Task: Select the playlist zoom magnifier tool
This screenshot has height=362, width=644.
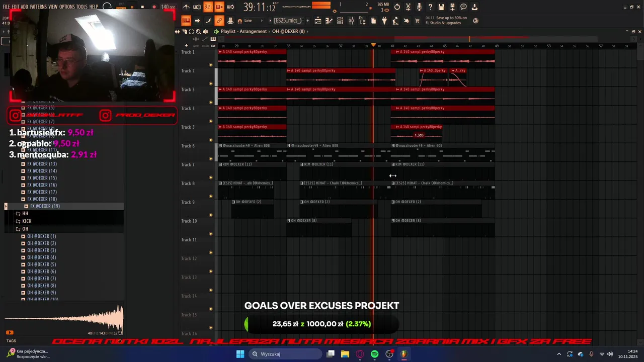Action: [198, 31]
